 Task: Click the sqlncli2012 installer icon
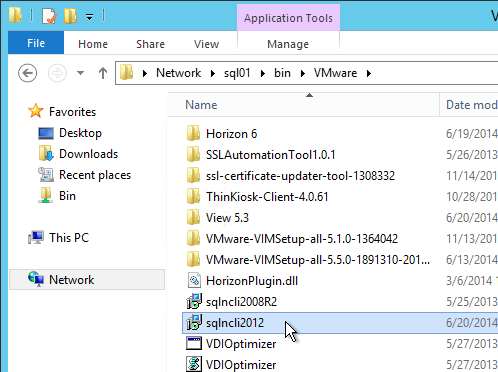[x=194, y=322]
